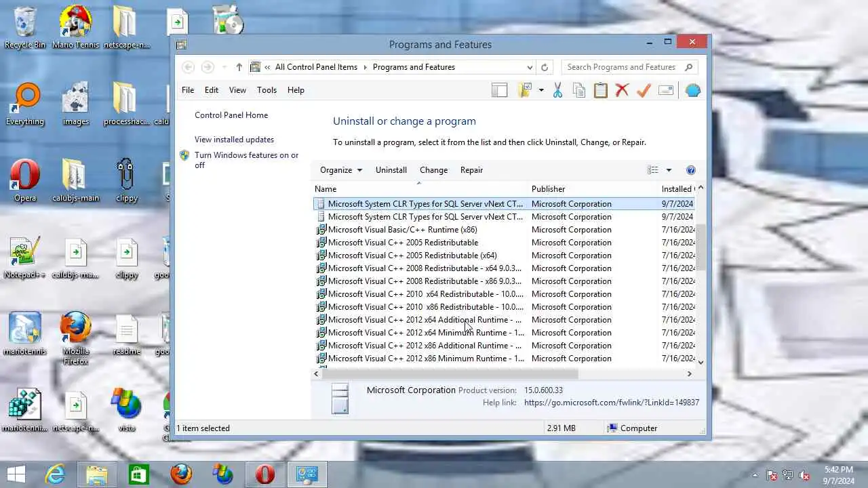Click the Change your view icon
The width and height of the screenshot is (868, 488).
click(653, 170)
